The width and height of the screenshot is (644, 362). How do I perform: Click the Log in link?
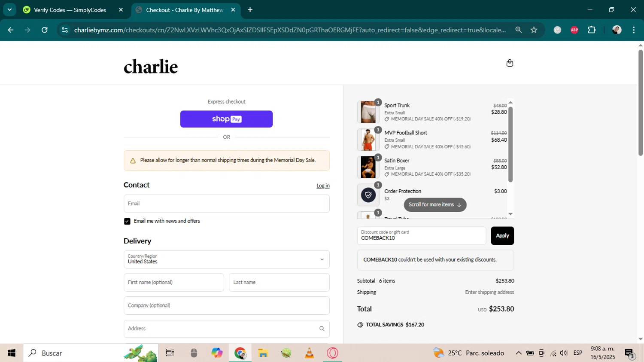pos(323,186)
